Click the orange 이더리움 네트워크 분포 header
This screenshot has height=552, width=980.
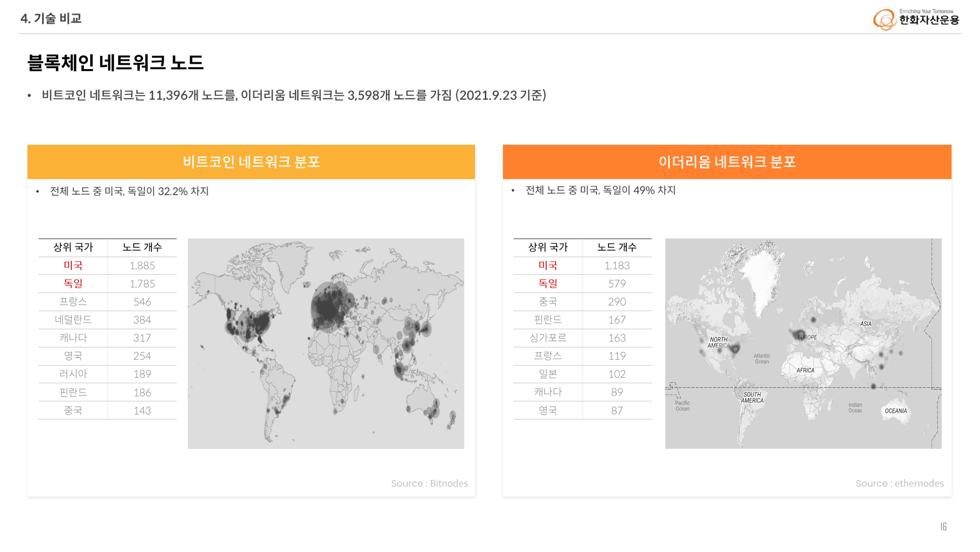(x=727, y=162)
